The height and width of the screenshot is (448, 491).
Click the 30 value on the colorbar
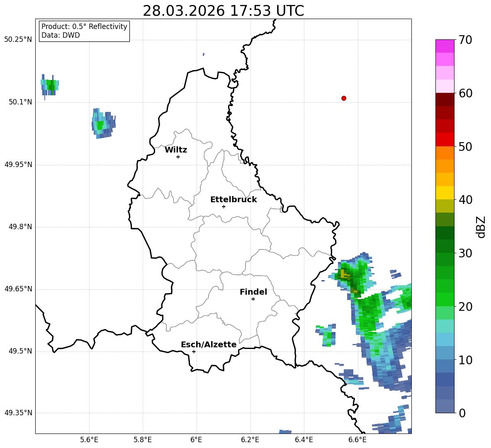[465, 253]
